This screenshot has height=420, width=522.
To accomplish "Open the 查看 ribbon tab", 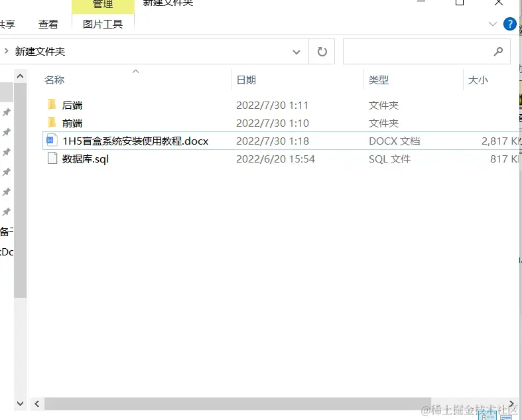I will click(48, 24).
